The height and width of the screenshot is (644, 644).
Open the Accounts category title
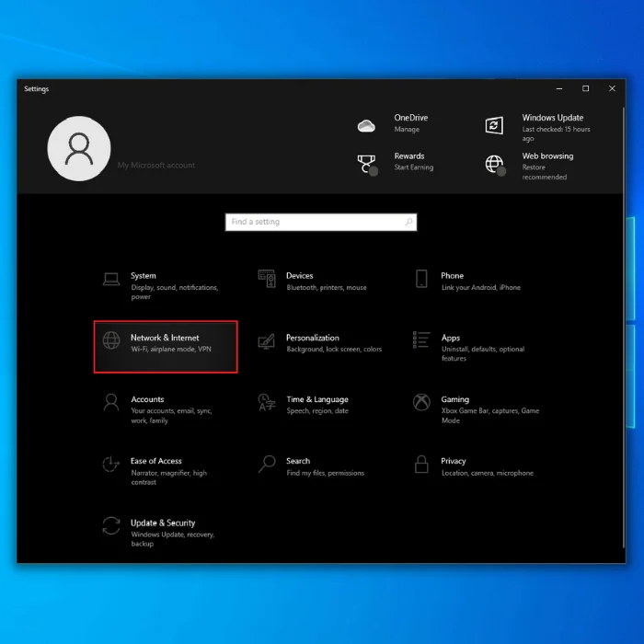tap(147, 399)
